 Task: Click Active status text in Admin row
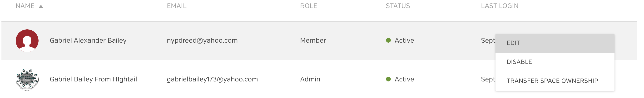tap(404, 79)
